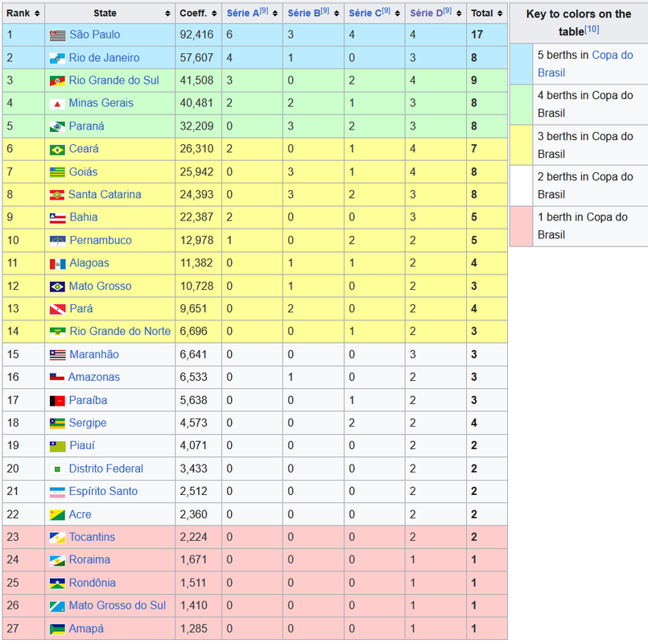Click the Distrito Federal flag icon
The width and height of the screenshot is (648, 644).
point(57,469)
